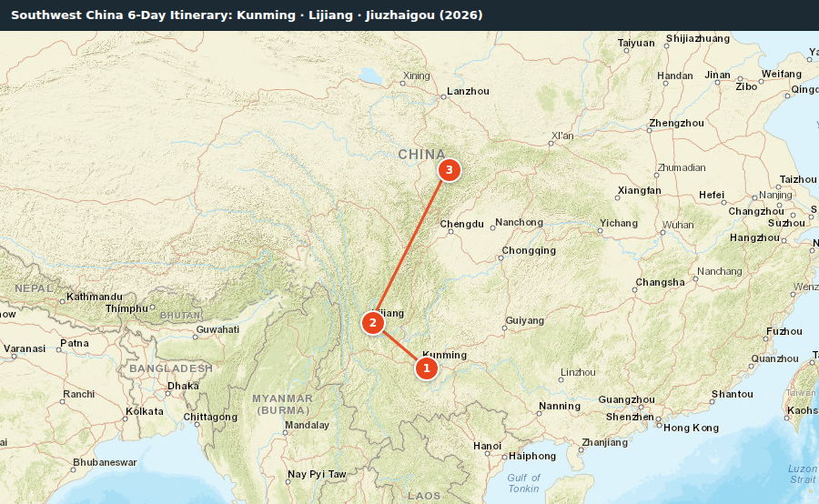Click the LAOS country label
The height and width of the screenshot is (504, 819).
[x=424, y=496]
